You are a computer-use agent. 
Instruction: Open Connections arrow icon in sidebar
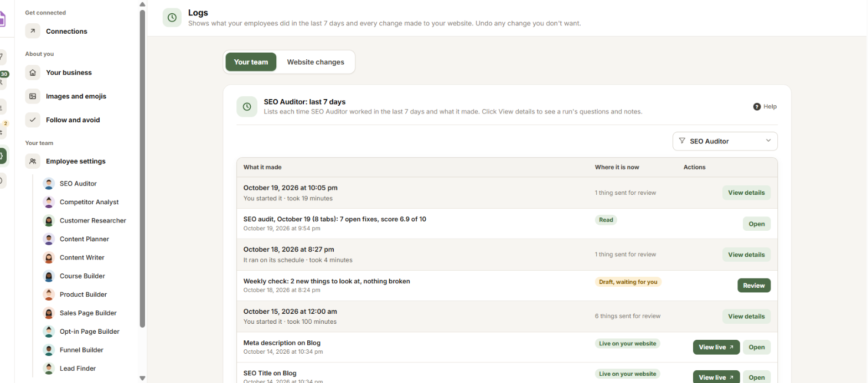pos(33,31)
